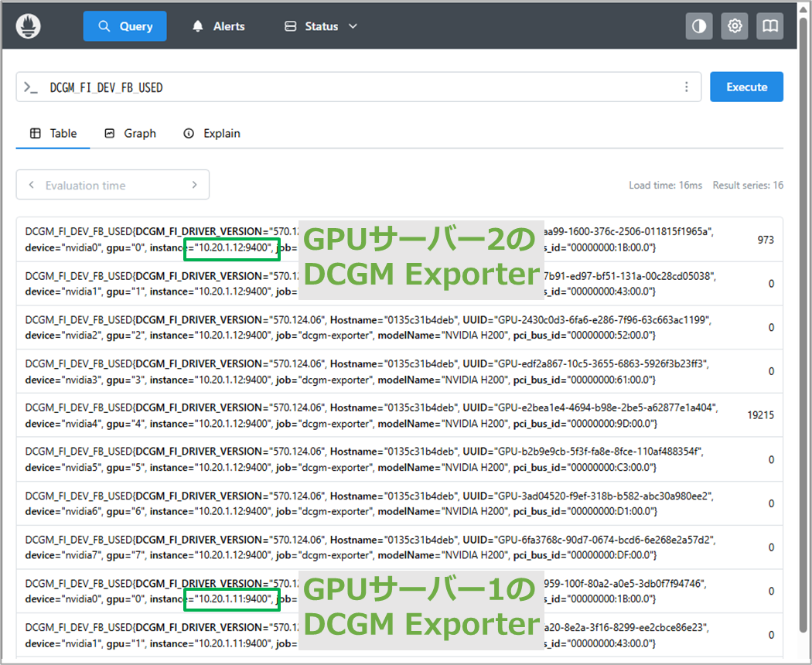Click the DCGM_FI_DEV_FB_USED expression input
Viewport: 812px width, 665px height.
tap(348, 87)
